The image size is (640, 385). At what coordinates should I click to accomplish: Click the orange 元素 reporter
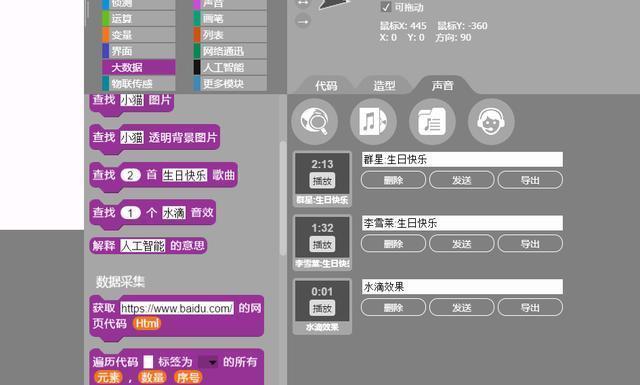pyautogui.click(x=108, y=377)
